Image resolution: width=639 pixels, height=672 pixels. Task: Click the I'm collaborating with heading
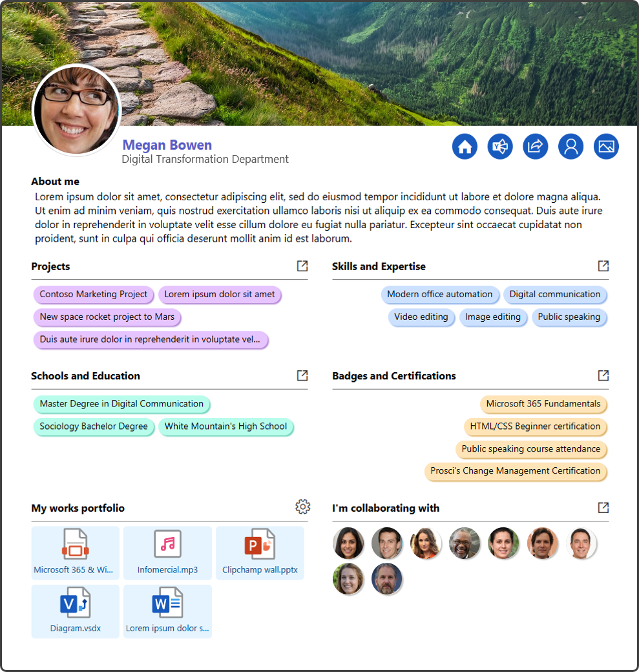click(386, 509)
